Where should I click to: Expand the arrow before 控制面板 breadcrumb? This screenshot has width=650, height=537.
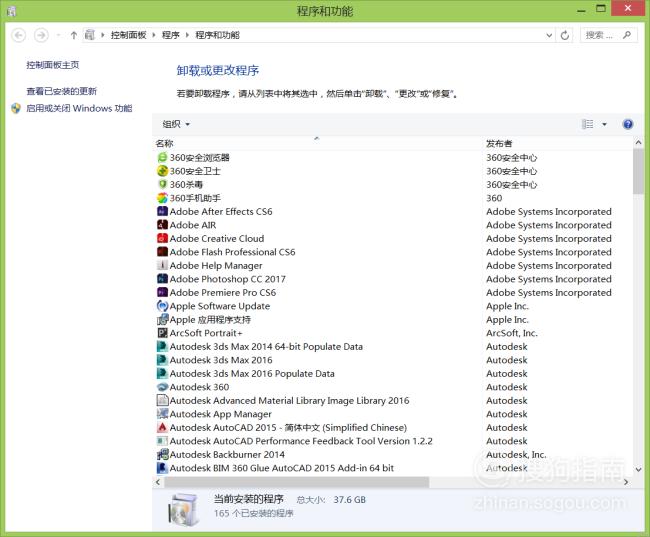pos(102,35)
